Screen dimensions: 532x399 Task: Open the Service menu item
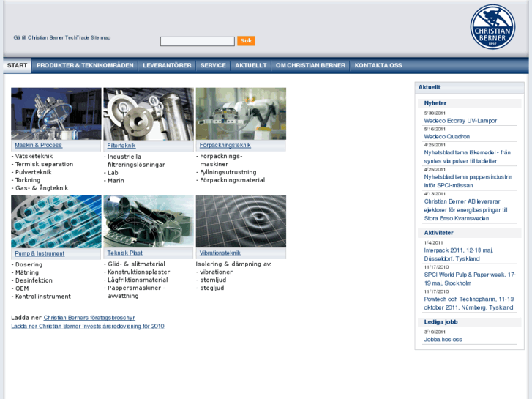pos(213,65)
